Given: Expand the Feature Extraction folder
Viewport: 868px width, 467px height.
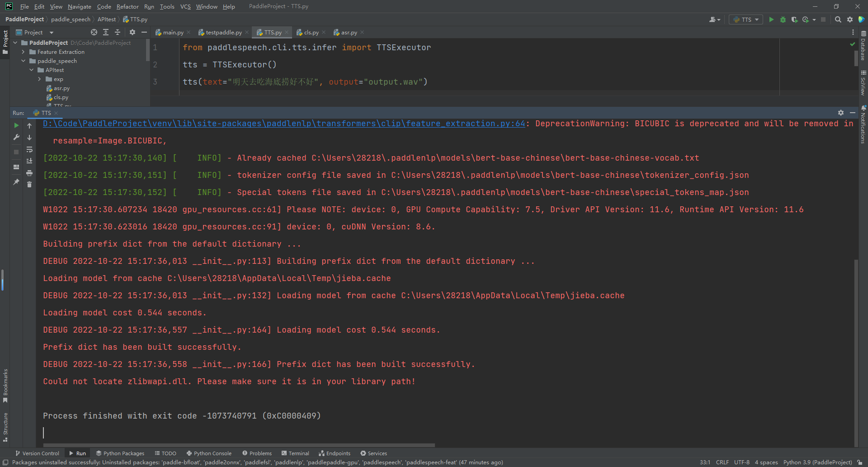Looking at the screenshot, I should [24, 52].
